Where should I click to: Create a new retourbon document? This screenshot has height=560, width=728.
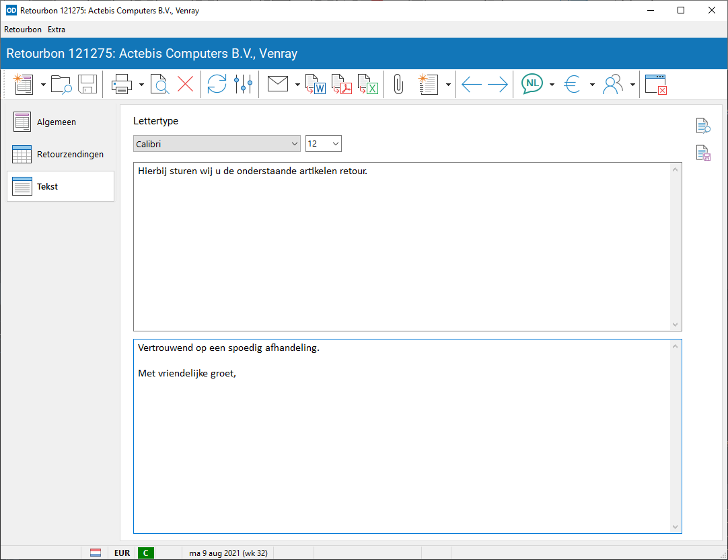coord(24,85)
